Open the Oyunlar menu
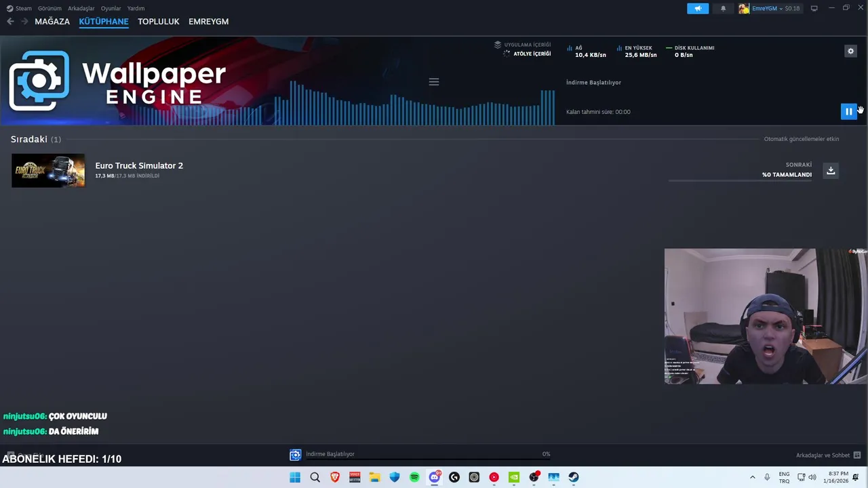The width and height of the screenshot is (868, 488). 111,8
